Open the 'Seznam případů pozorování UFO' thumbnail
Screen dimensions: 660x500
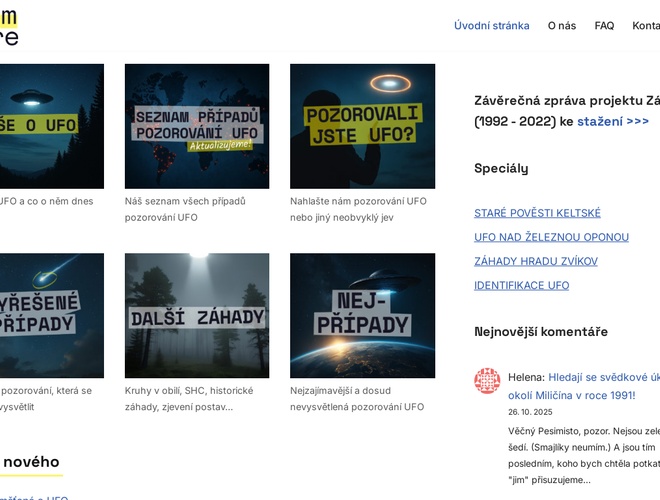pyautogui.click(x=197, y=126)
